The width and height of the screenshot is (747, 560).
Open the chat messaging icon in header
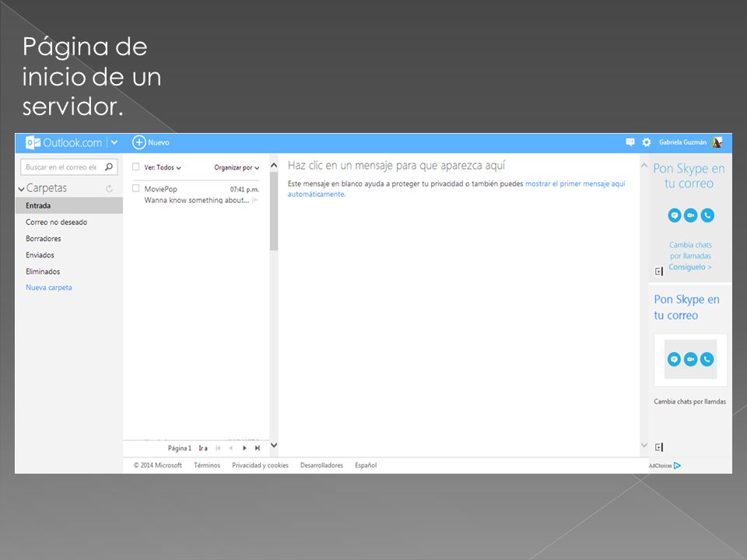coord(630,142)
